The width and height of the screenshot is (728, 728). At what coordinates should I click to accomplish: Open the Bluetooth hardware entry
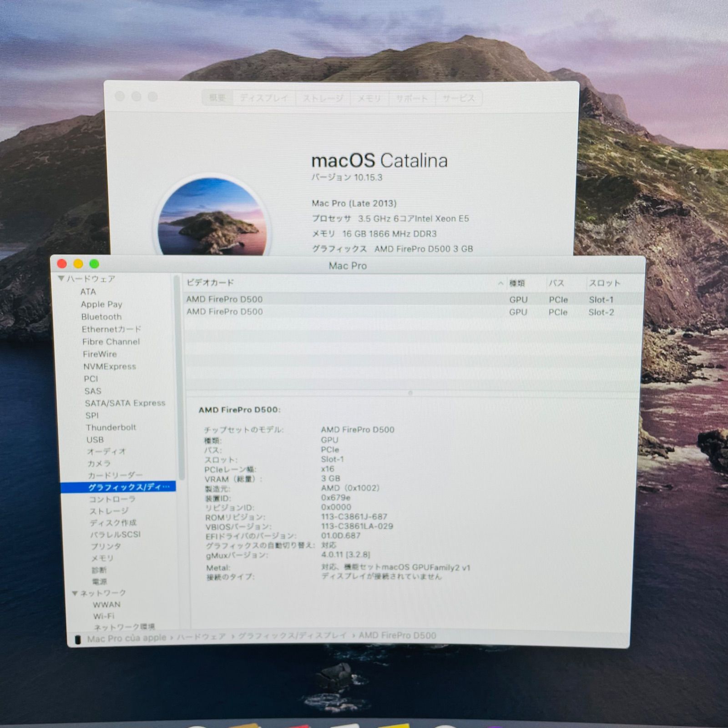tap(101, 317)
